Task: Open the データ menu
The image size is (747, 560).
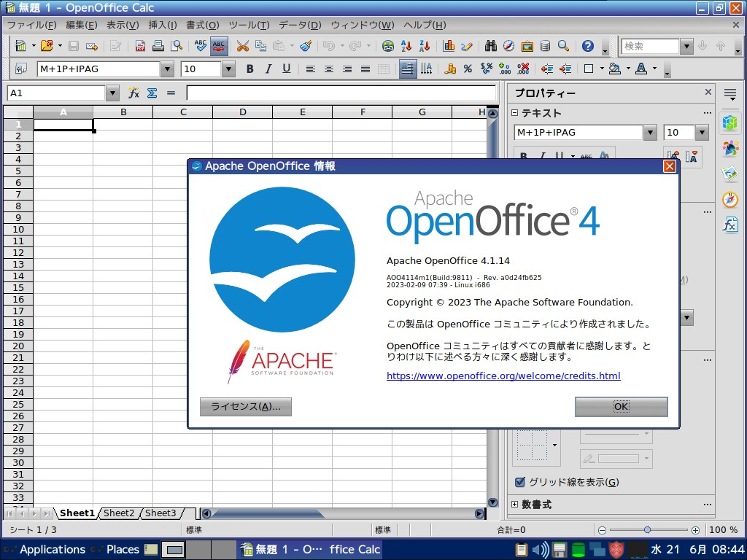Action: click(300, 26)
